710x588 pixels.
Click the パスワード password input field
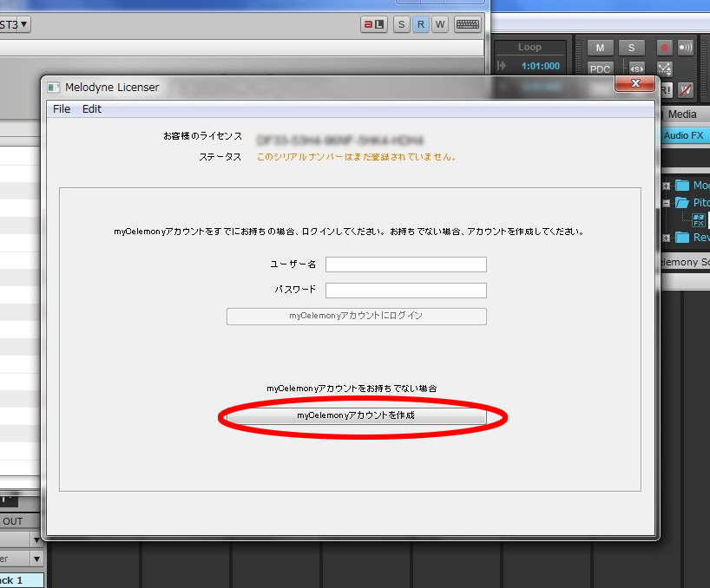pos(405,291)
